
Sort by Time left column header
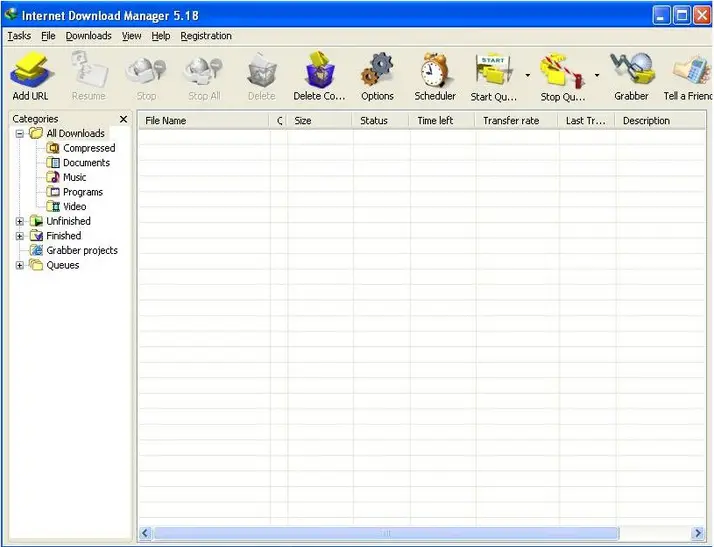tap(442, 121)
